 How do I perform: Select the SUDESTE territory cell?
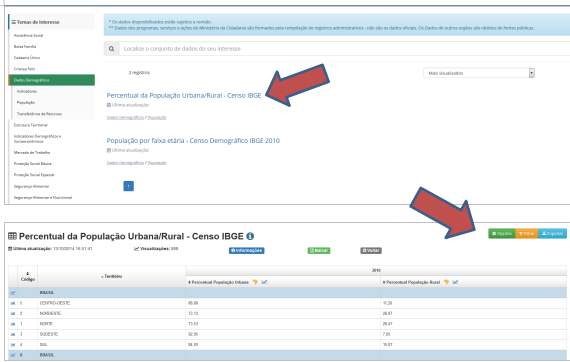[x=111, y=334]
